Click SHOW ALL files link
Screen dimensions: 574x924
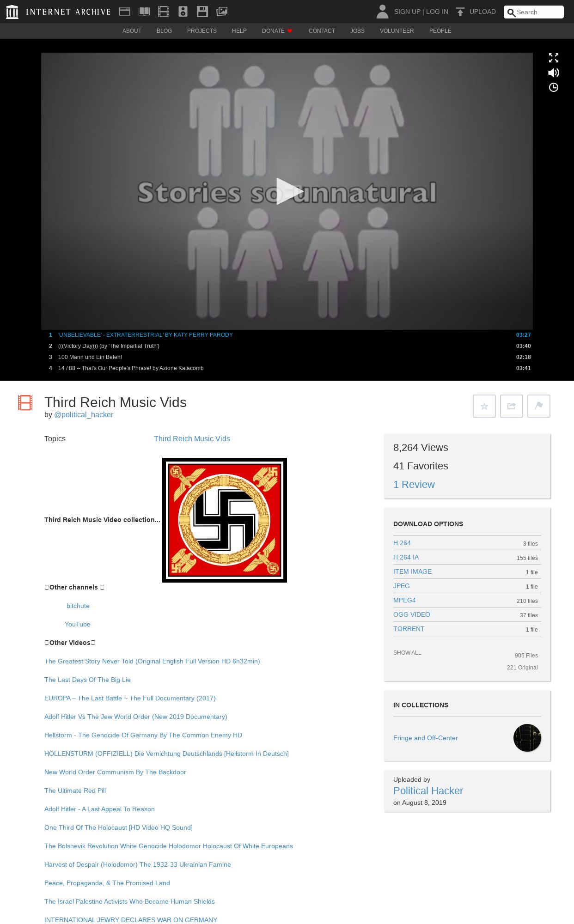pos(407,653)
